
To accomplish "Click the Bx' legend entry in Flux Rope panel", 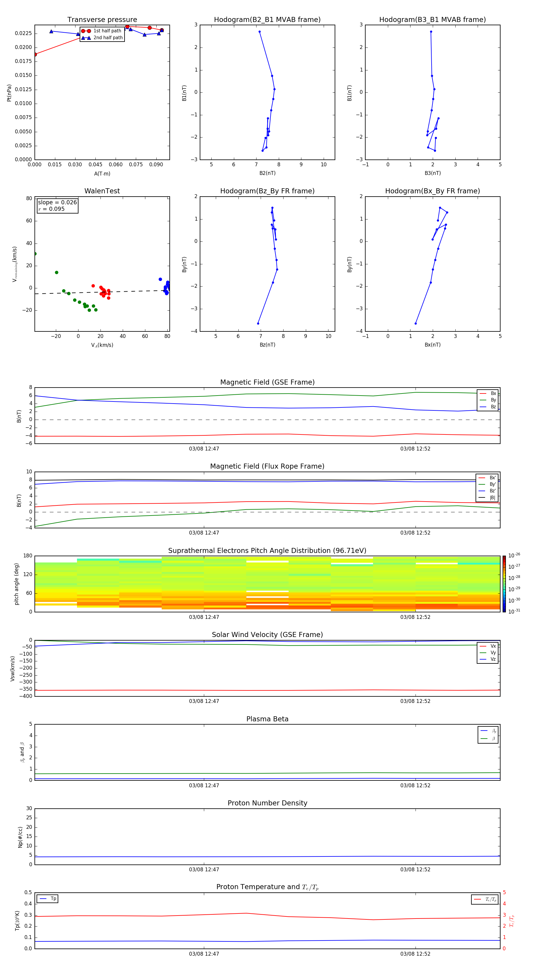I will tap(487, 478).
